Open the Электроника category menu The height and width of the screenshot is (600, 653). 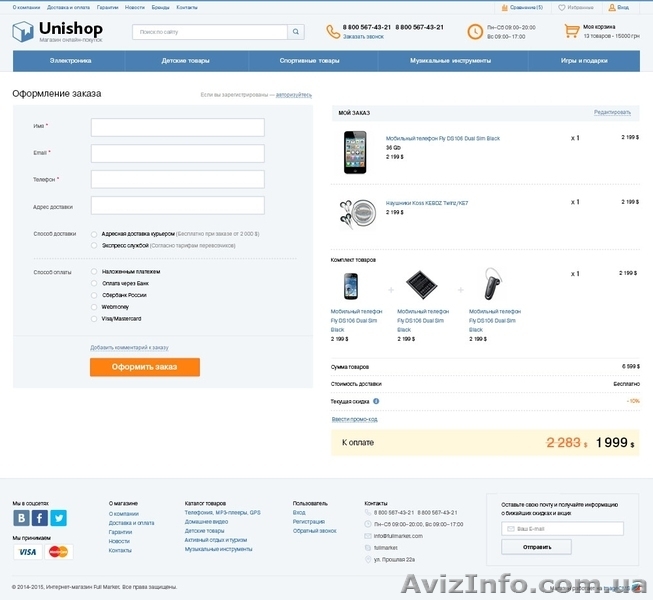coord(71,61)
